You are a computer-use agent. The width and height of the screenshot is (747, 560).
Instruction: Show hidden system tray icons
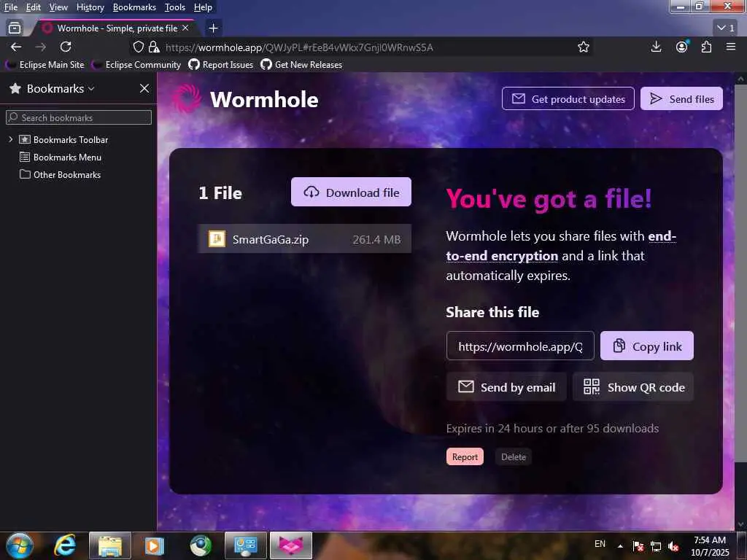(620, 546)
